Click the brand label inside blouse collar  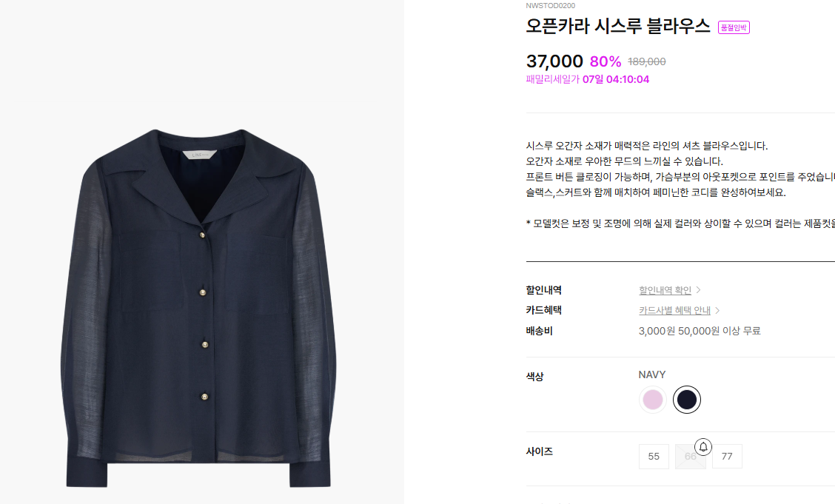tap(200, 155)
